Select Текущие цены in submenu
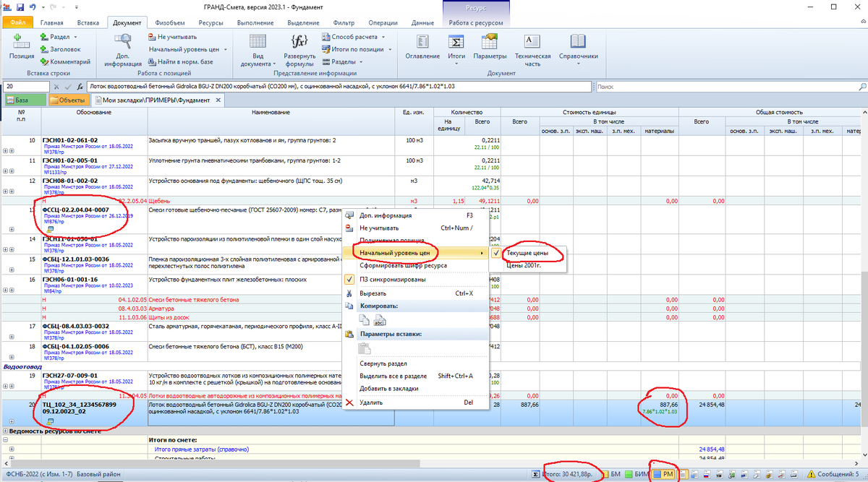This screenshot has height=482, width=868. (527, 253)
